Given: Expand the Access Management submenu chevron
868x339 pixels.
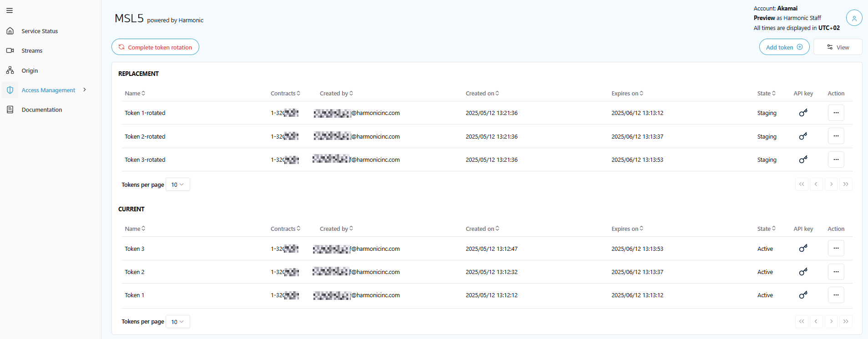Looking at the screenshot, I should (x=85, y=90).
